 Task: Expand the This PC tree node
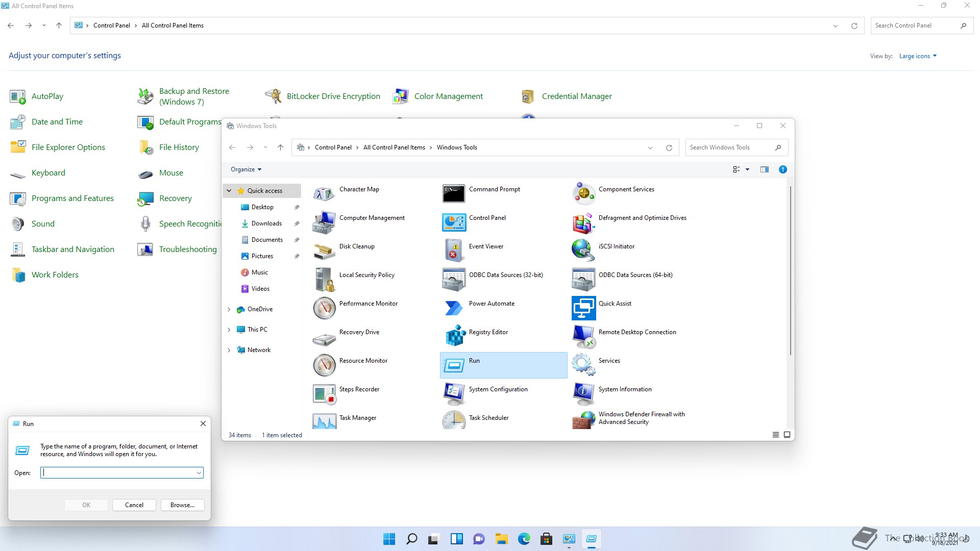tap(229, 330)
